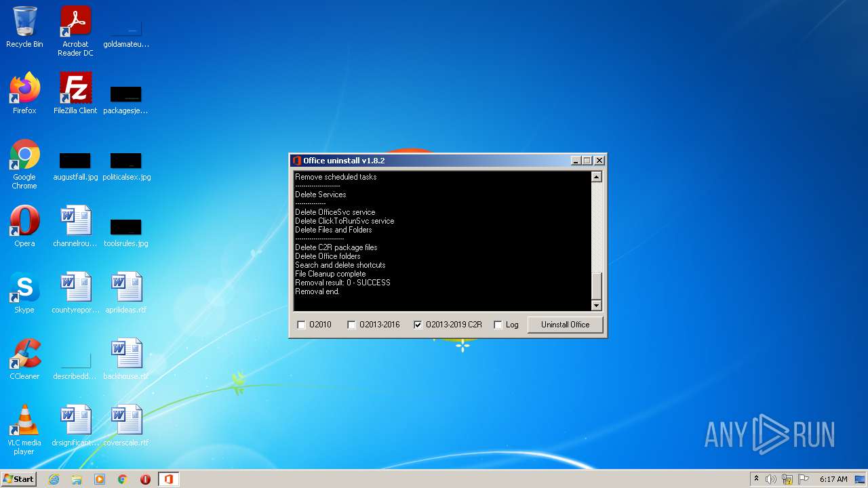
Task: Launch the Opera desktop shortcut
Action: [x=24, y=226]
